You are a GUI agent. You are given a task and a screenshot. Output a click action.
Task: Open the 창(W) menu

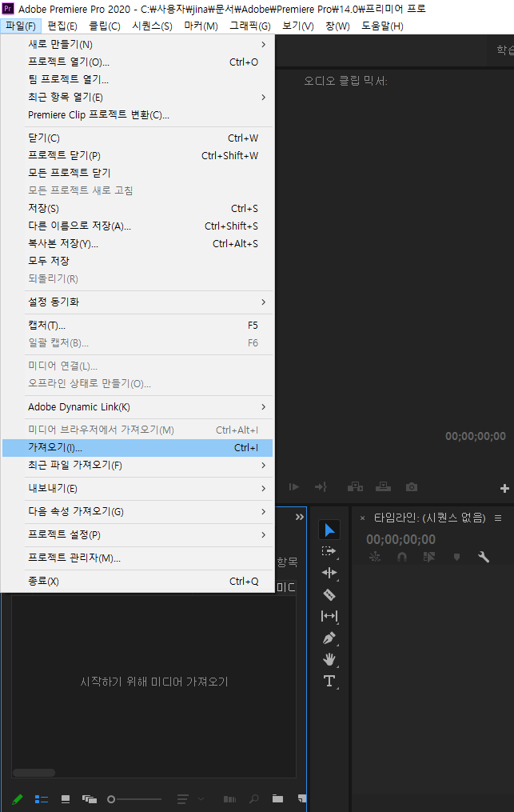point(337,26)
